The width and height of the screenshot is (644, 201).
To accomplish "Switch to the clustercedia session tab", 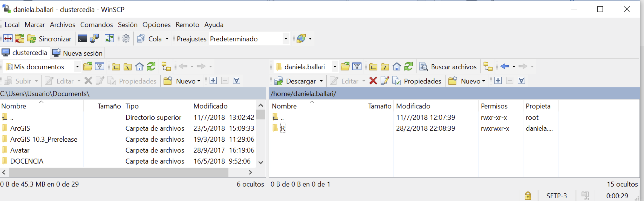I will 25,53.
